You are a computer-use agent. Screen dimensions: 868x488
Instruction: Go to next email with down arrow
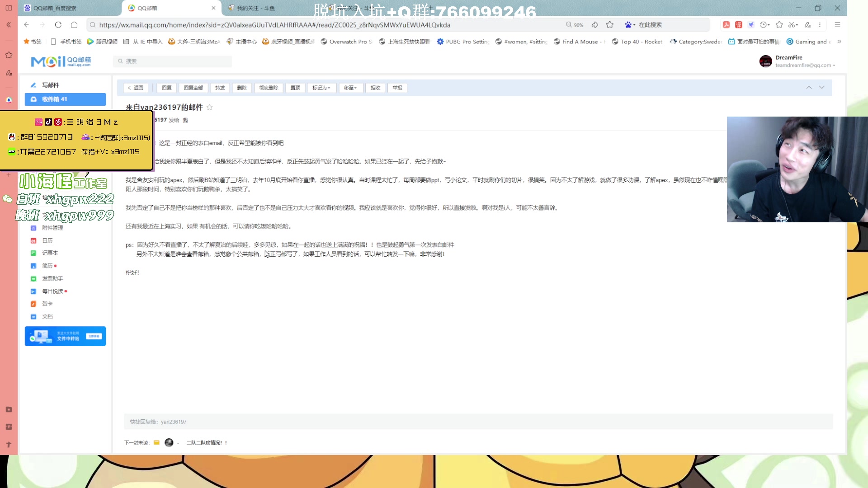[x=822, y=87]
